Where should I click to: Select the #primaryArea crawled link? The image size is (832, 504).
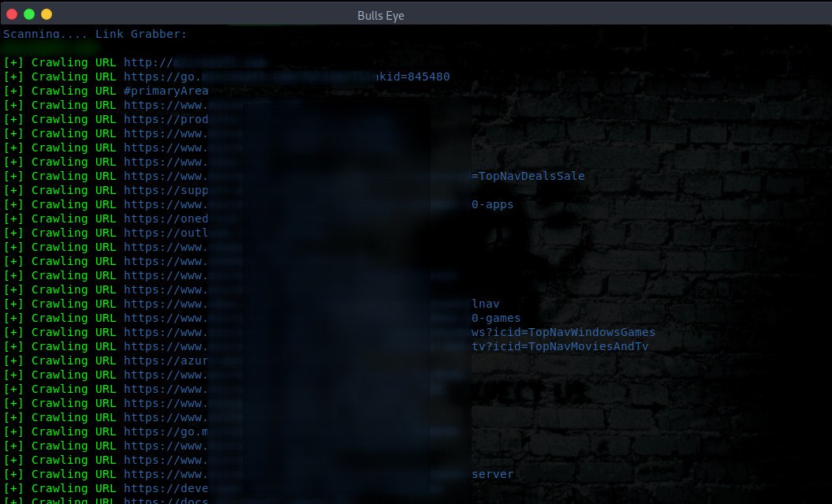(x=166, y=91)
